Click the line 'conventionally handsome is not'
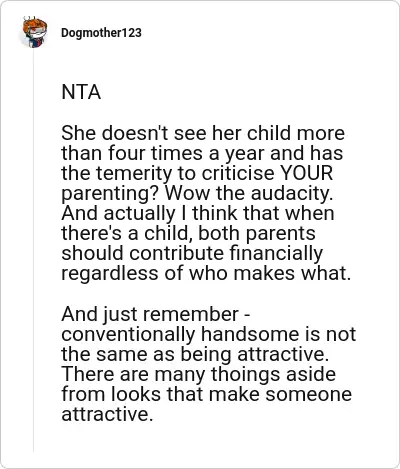The height and width of the screenshot is (469, 400). (x=209, y=334)
